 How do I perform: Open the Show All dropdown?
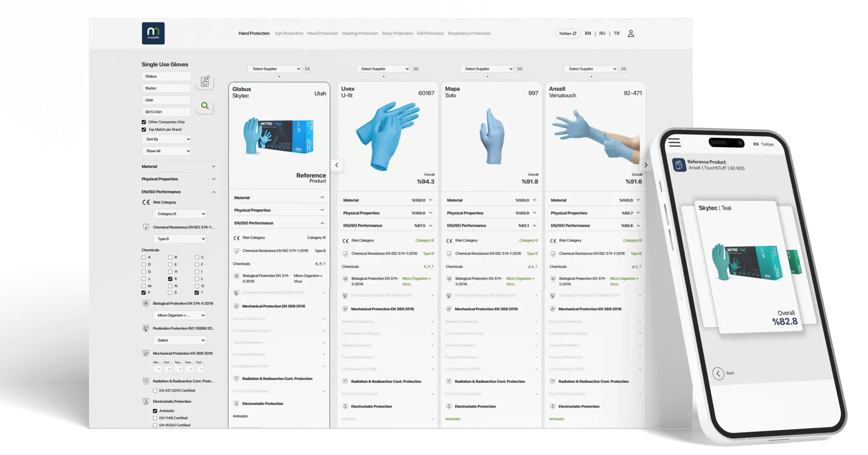(x=167, y=151)
